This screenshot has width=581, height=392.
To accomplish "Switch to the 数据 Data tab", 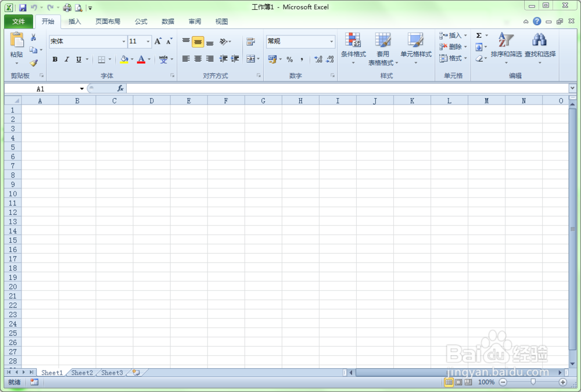I will (x=168, y=21).
